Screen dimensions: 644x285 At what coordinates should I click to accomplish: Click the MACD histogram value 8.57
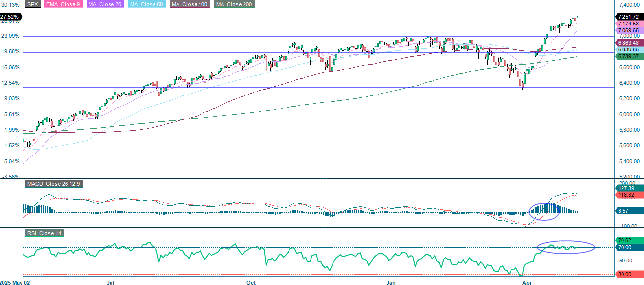tap(628, 211)
